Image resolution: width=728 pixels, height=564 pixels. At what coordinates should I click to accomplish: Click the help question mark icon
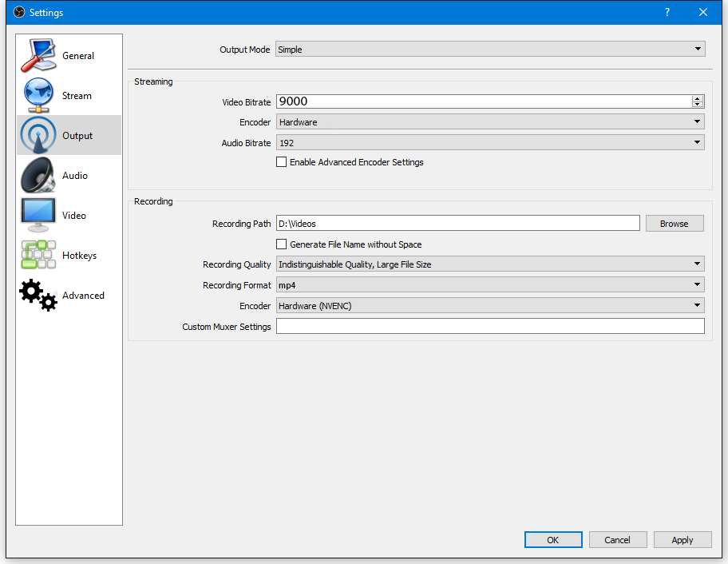667,12
